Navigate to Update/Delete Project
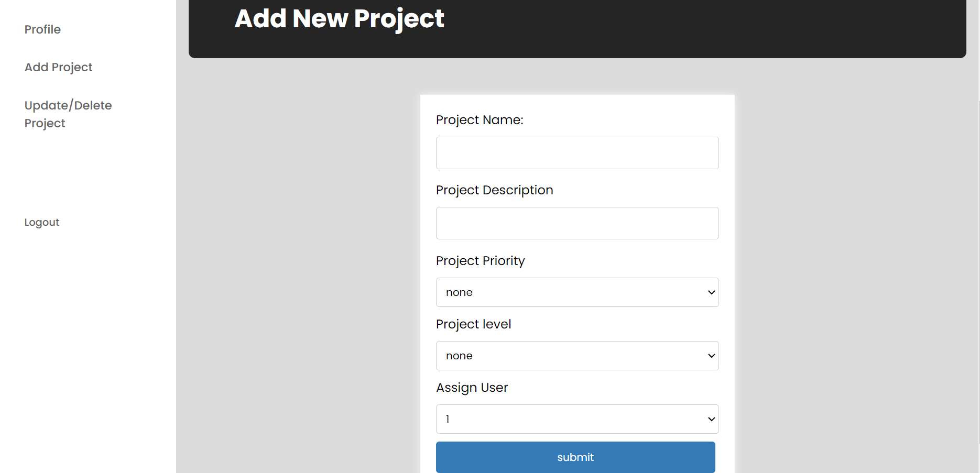The width and height of the screenshot is (980, 473). [x=68, y=114]
